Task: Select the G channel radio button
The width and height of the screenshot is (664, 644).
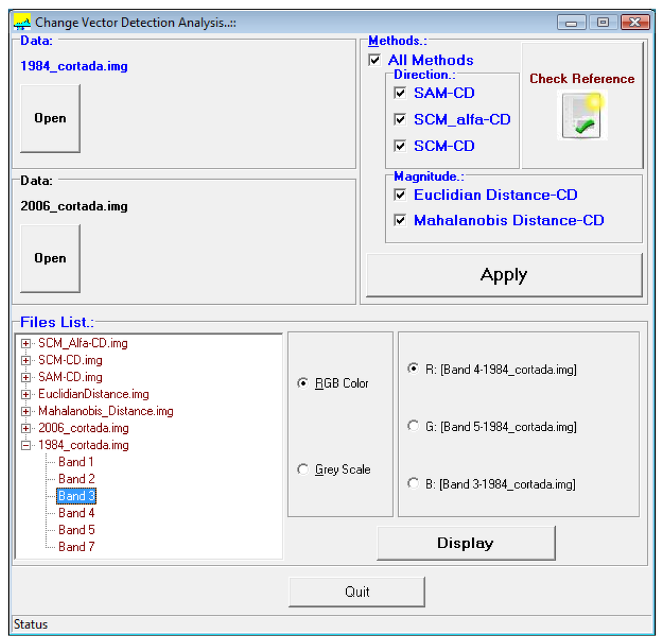Action: pos(413,425)
